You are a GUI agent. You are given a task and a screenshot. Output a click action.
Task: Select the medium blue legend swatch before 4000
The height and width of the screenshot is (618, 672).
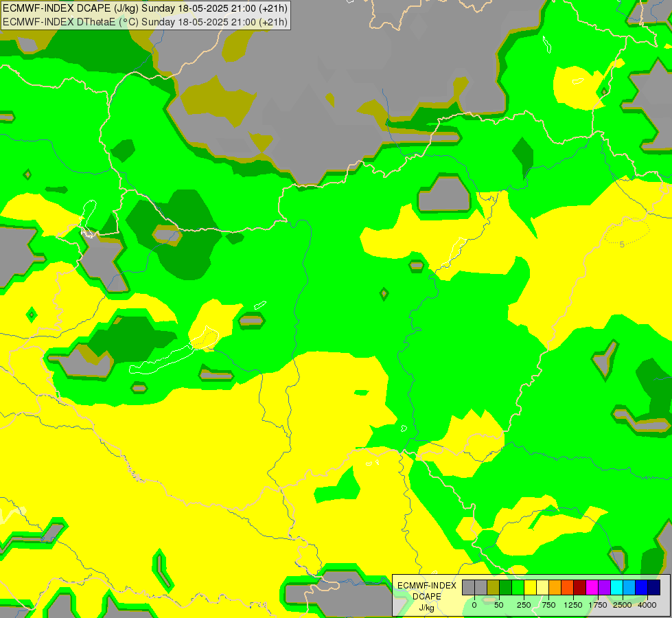tap(642, 587)
